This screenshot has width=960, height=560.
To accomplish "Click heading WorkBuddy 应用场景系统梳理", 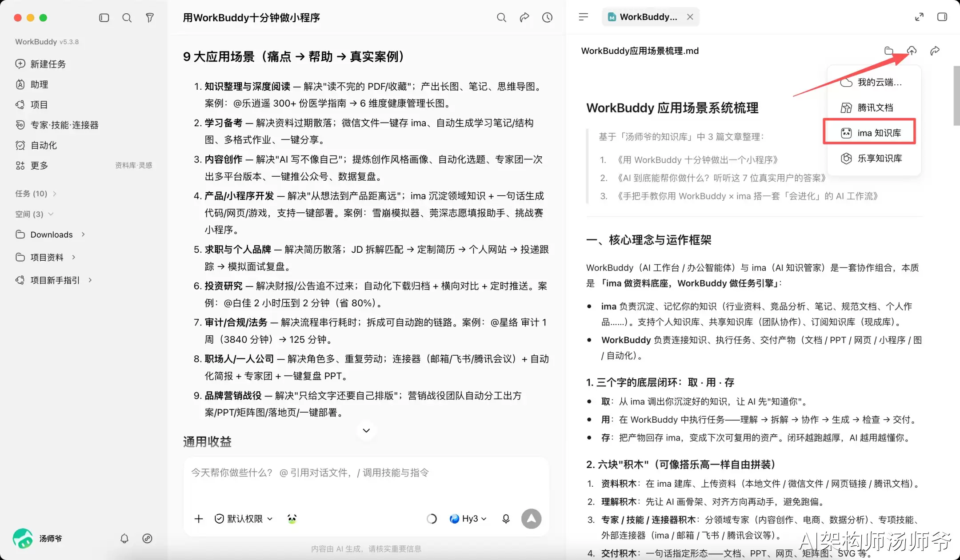I will tap(672, 108).
